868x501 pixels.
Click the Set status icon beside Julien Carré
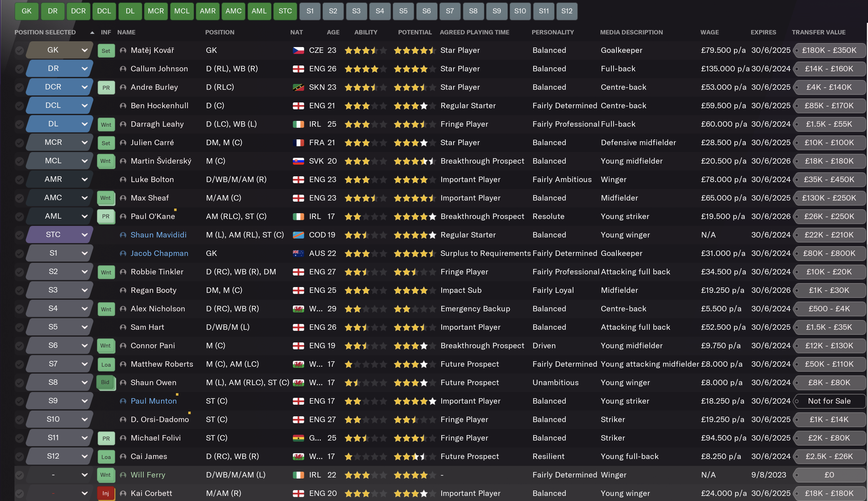tap(106, 143)
